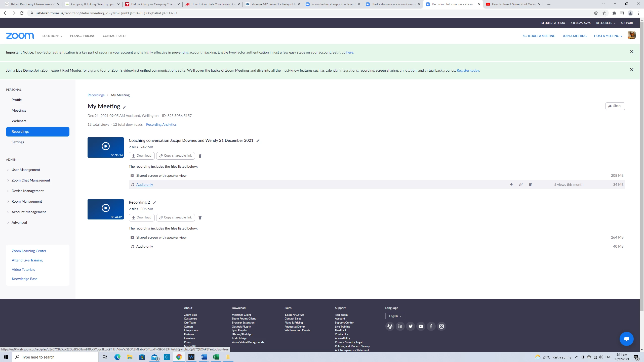Click the Recording Analytics link
The image size is (644, 362).
pos(161,124)
